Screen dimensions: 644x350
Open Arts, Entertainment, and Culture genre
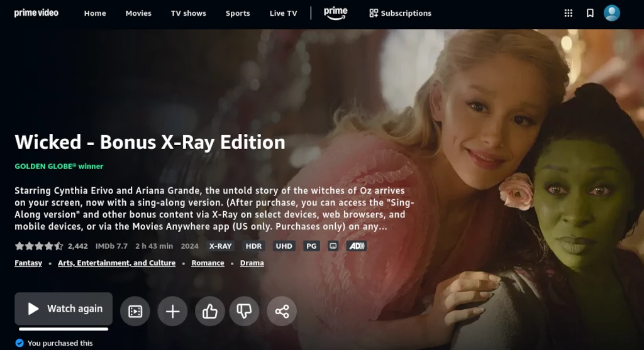[116, 263]
